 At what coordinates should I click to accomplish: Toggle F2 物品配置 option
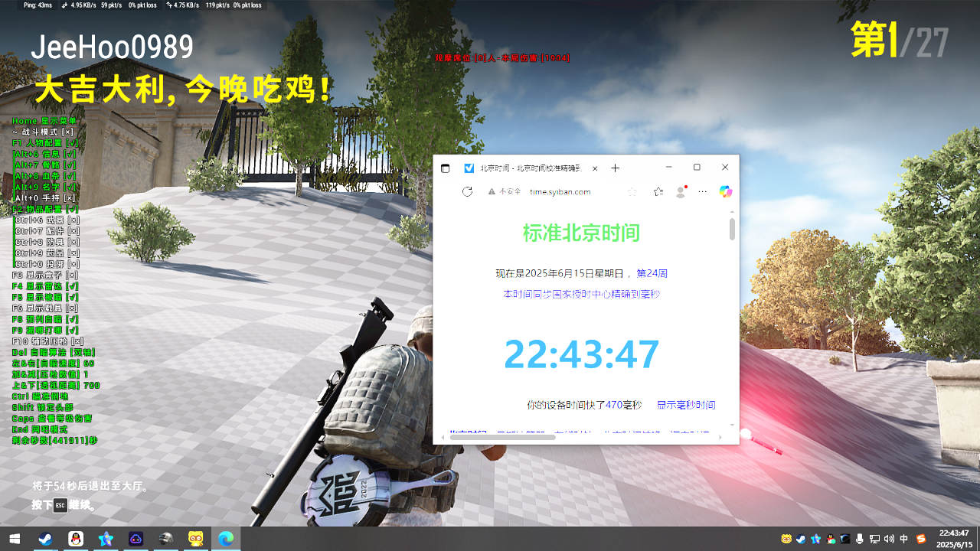[x=46, y=209]
